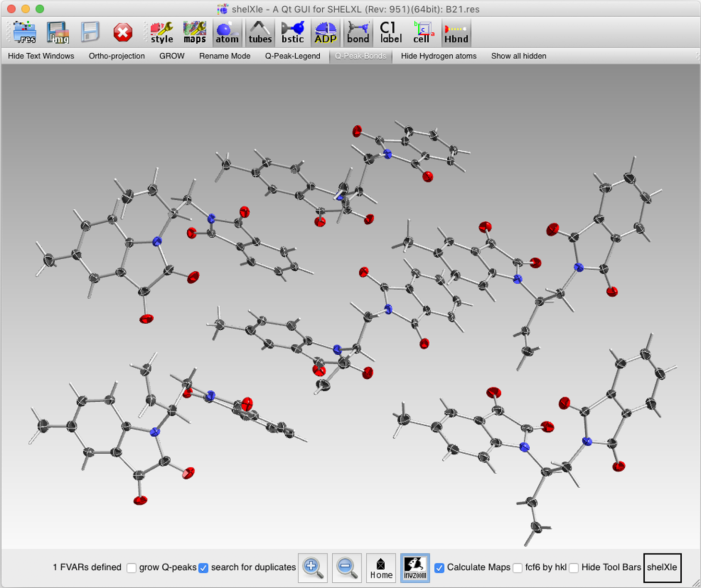Show the unit cell

[423, 32]
